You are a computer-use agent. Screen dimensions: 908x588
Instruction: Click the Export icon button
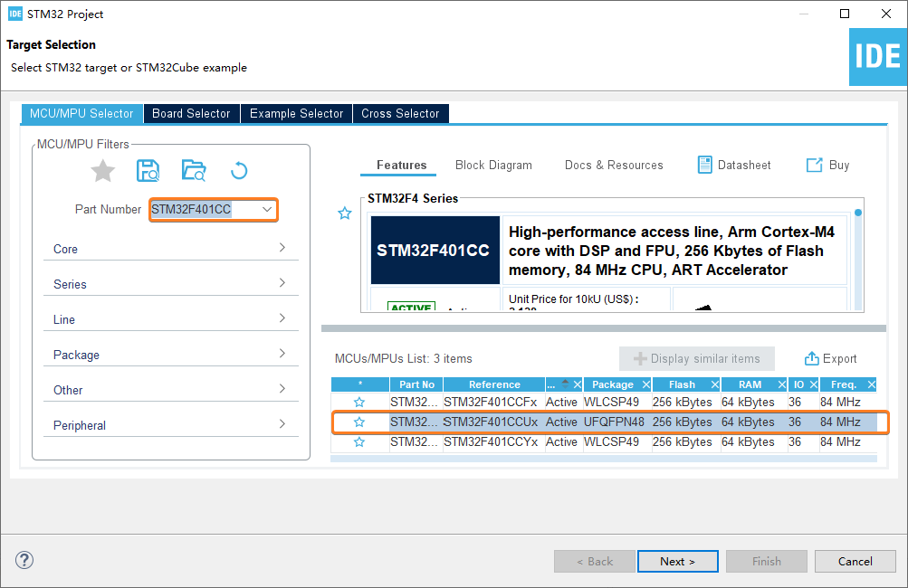click(830, 359)
